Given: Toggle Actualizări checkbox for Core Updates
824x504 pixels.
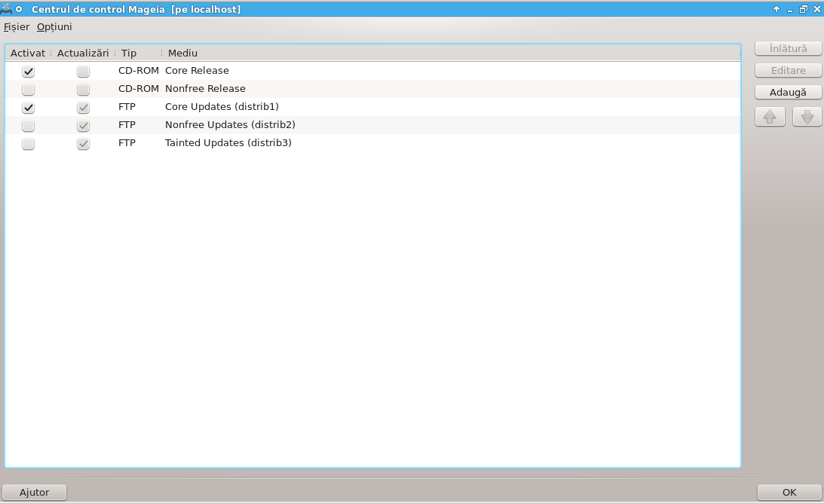Looking at the screenshot, I should pyautogui.click(x=83, y=107).
